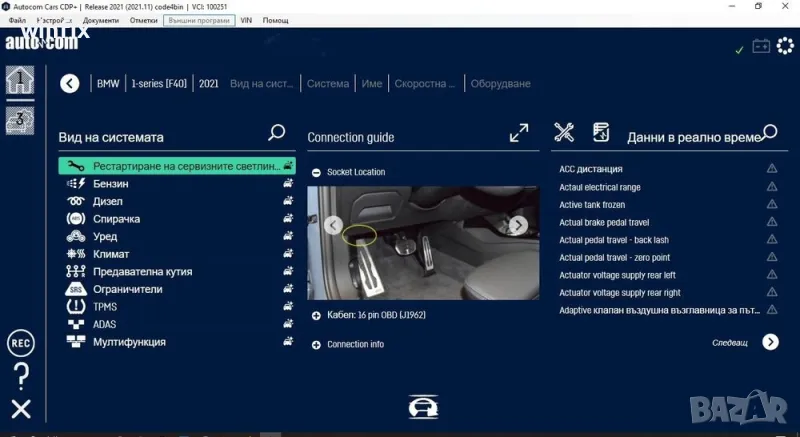Viewport: 800px width, 437px height.
Task: Select the Спирачка system type
Action: click(x=116, y=219)
